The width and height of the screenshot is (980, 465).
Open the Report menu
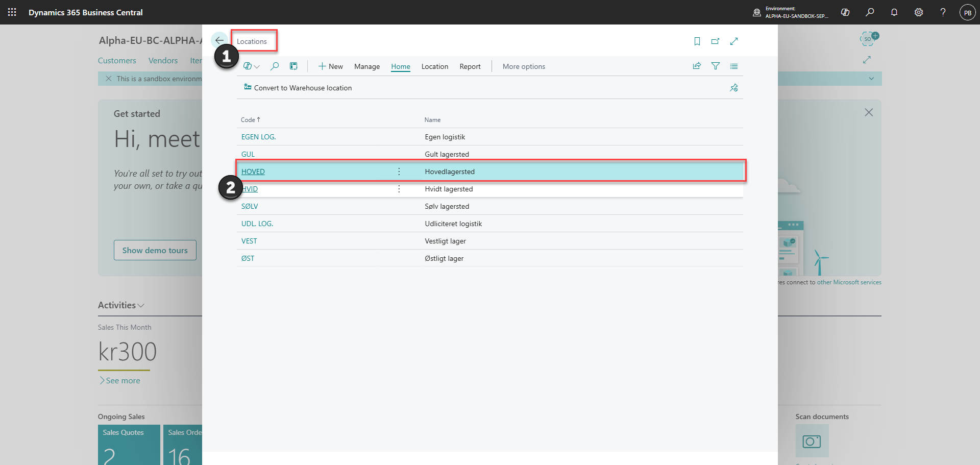[x=470, y=66]
